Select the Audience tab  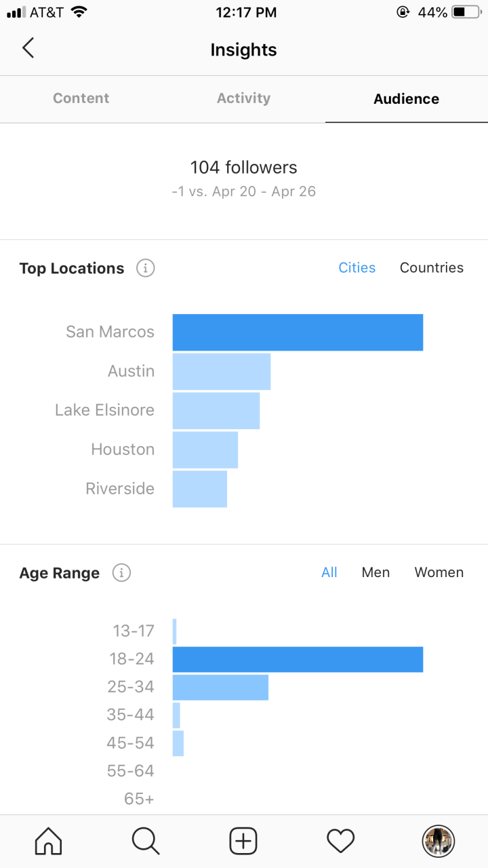406,99
